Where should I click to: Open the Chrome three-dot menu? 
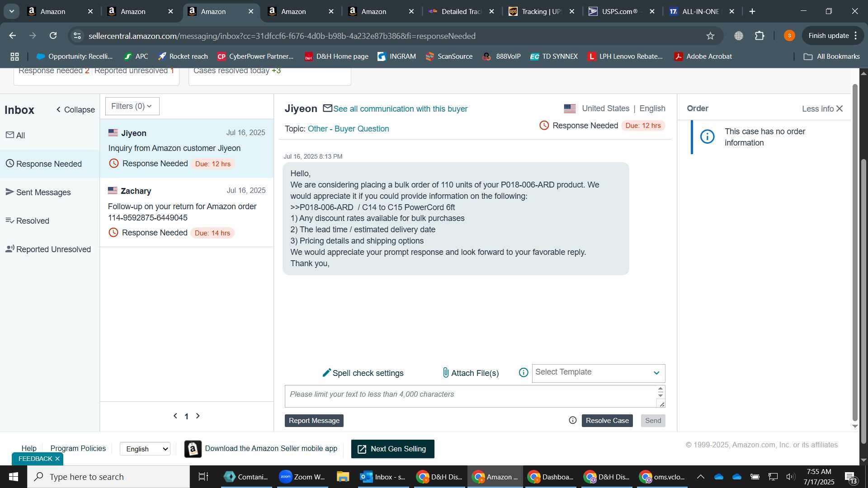[x=855, y=36]
